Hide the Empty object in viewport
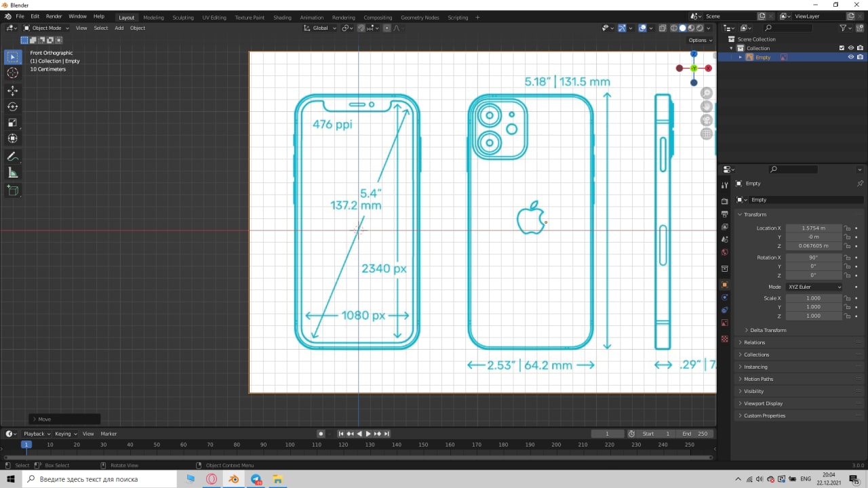The width and height of the screenshot is (868, 488). point(850,57)
